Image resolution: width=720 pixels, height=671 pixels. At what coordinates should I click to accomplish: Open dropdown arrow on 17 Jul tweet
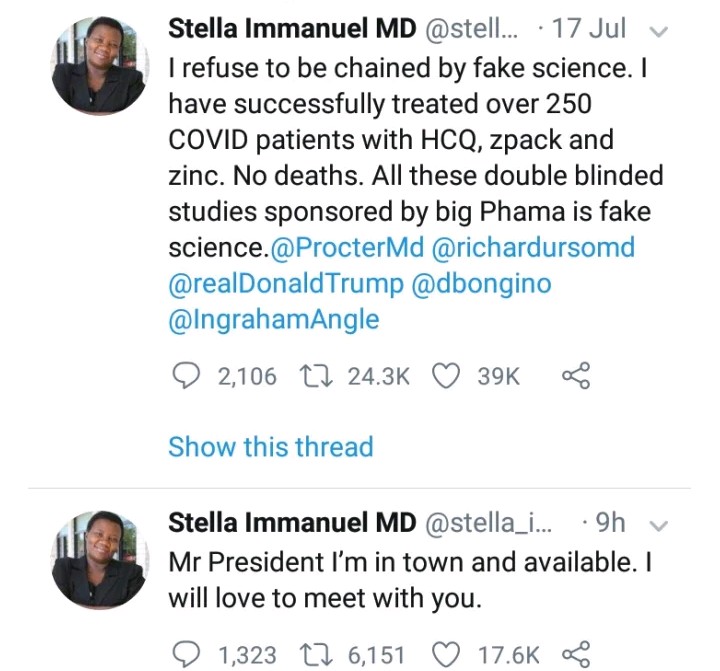659,30
